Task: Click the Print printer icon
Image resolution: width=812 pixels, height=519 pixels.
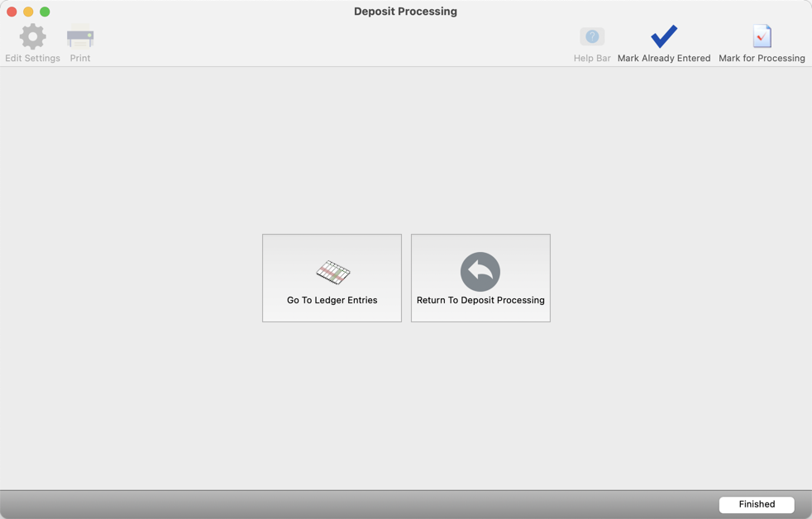Action: (x=79, y=36)
